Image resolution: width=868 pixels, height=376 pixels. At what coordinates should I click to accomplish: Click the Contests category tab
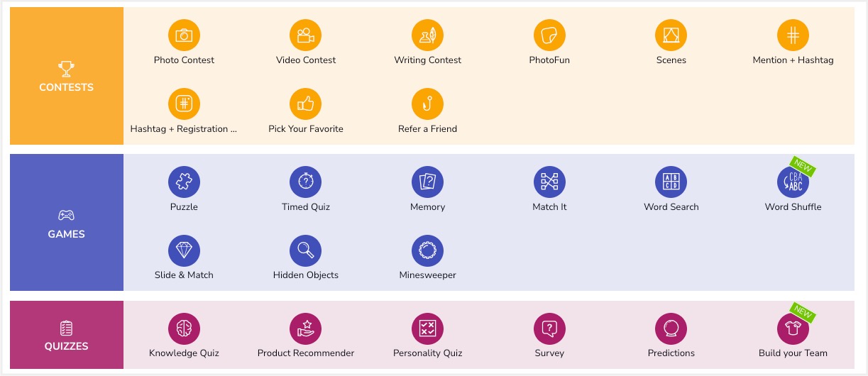coord(67,76)
